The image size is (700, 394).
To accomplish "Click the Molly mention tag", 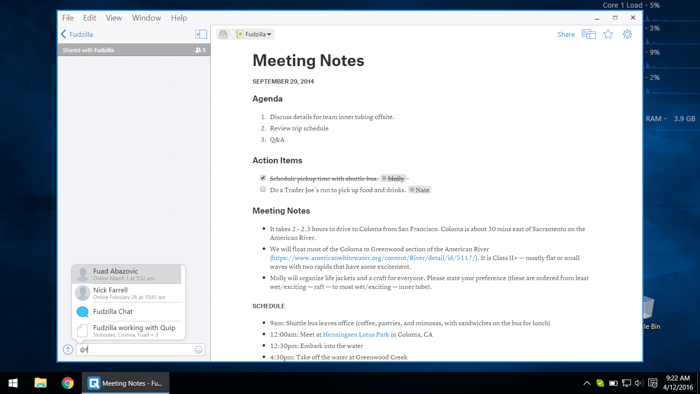I will tap(393, 178).
